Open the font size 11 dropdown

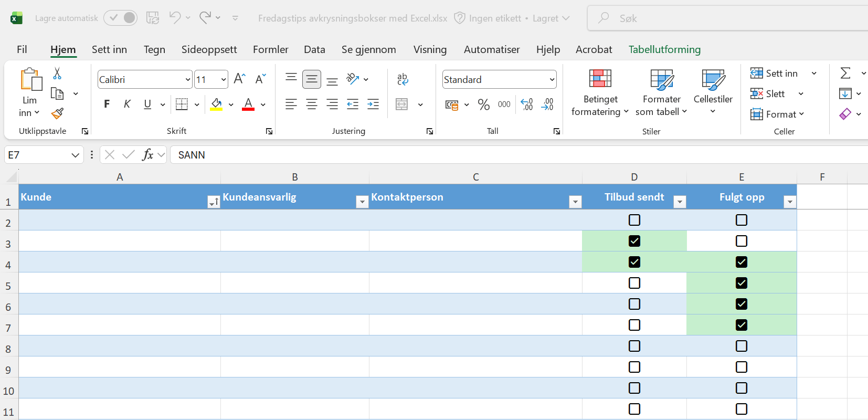(x=224, y=80)
